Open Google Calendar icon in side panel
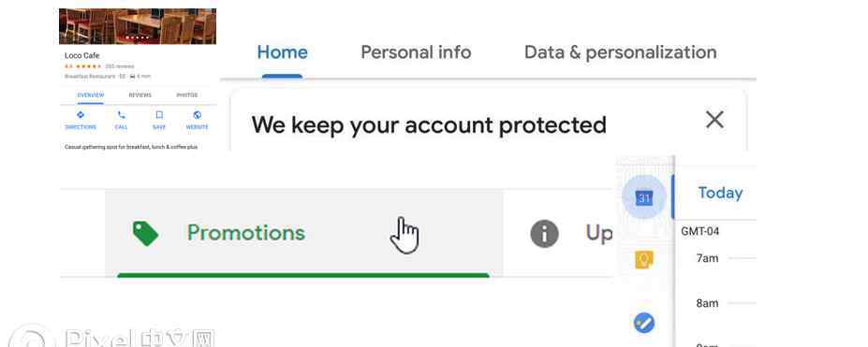 coord(644,197)
